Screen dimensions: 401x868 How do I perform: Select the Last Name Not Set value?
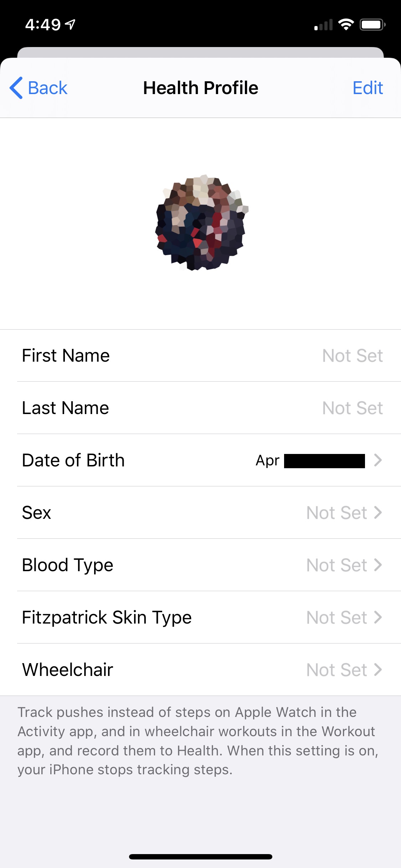[x=352, y=408]
